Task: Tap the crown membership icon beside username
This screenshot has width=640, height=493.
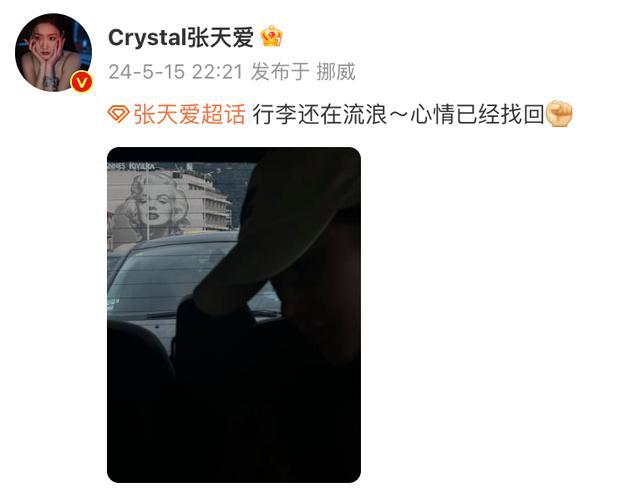Action: point(271,37)
